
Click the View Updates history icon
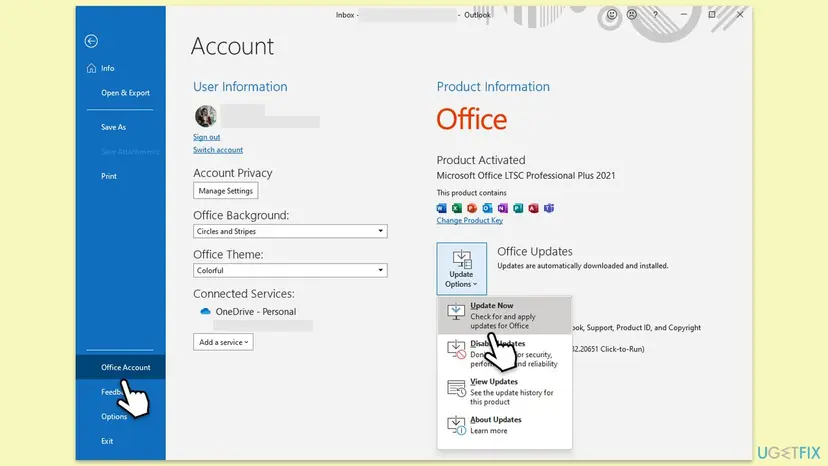click(456, 388)
